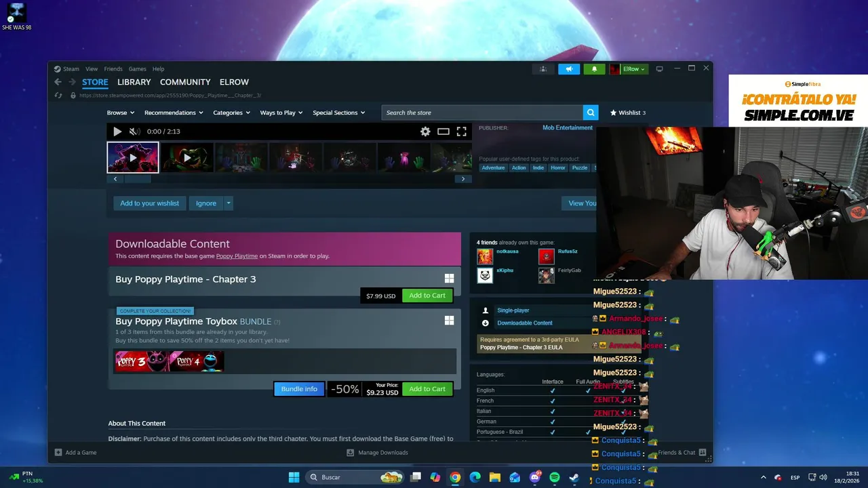Click the left arrow under the thumbnails
Screen dimensions: 868x488
pyautogui.click(x=115, y=179)
